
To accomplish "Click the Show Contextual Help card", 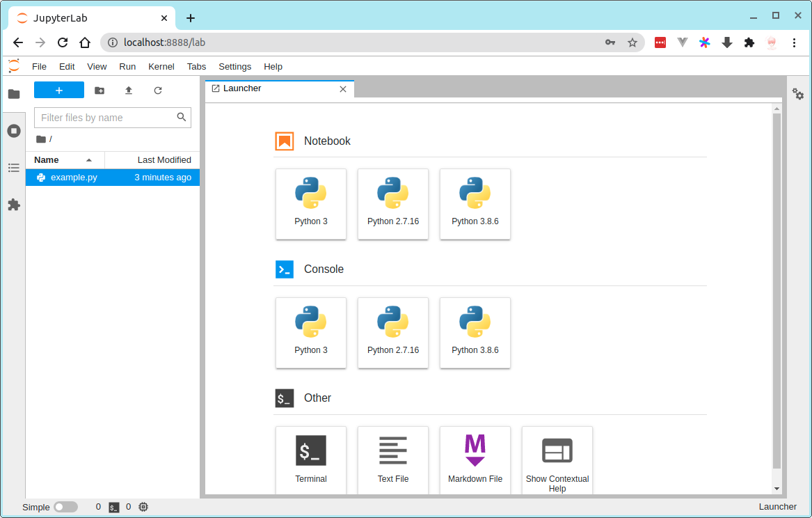I will [557, 460].
